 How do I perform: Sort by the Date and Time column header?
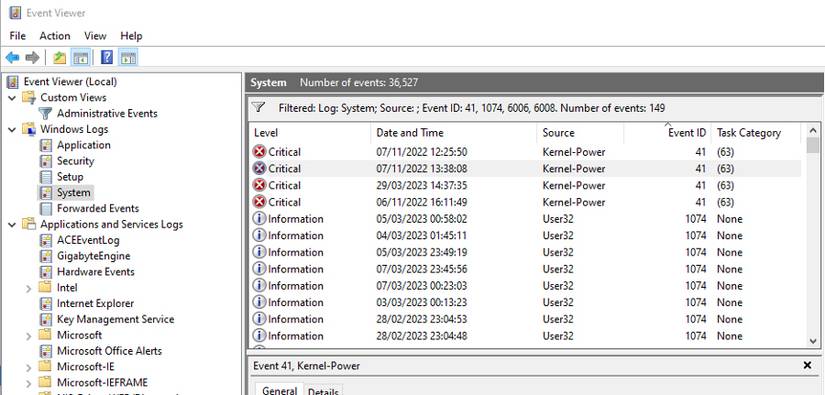tap(454, 133)
